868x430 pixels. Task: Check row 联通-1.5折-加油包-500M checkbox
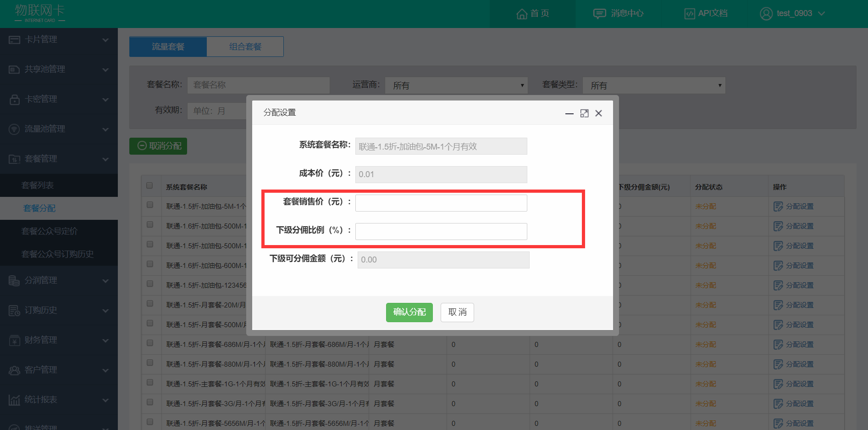(150, 244)
